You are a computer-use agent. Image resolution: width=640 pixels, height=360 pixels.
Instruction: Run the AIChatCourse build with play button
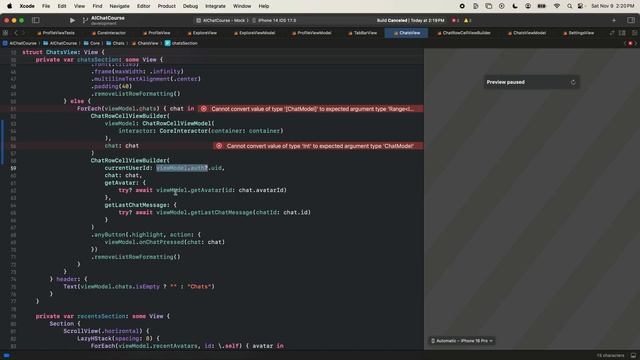point(72,20)
